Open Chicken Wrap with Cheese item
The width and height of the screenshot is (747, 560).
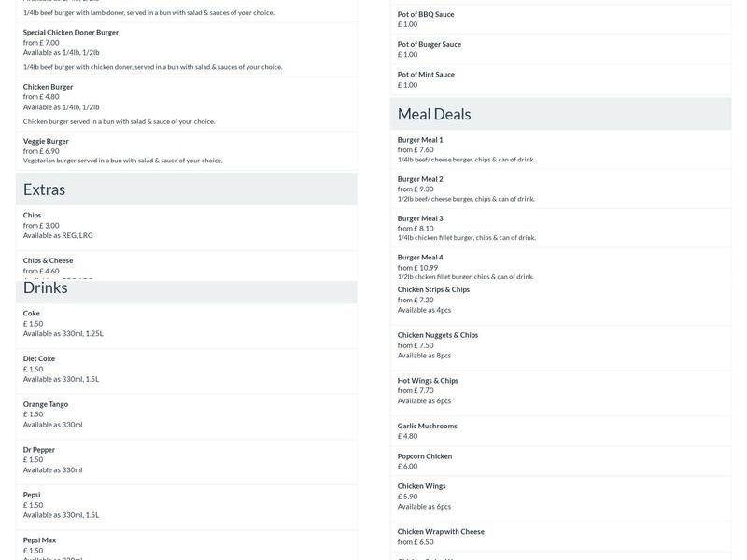coord(441,532)
